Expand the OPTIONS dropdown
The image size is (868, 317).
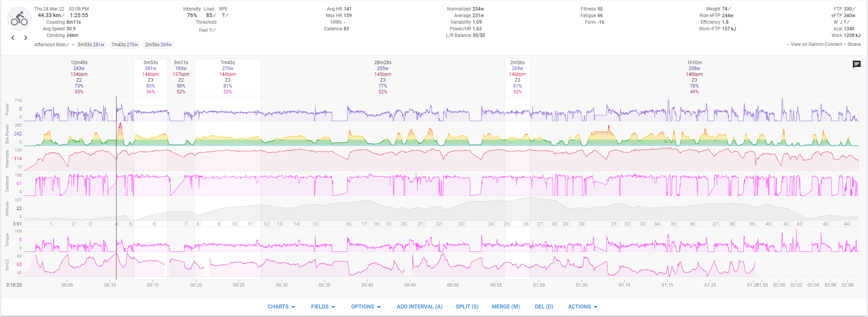[365, 306]
